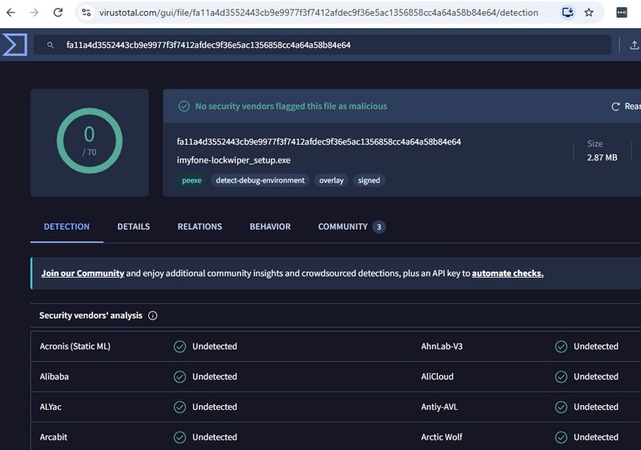The height and width of the screenshot is (450, 641).
Task: Click the upload file icon
Action: [x=634, y=45]
